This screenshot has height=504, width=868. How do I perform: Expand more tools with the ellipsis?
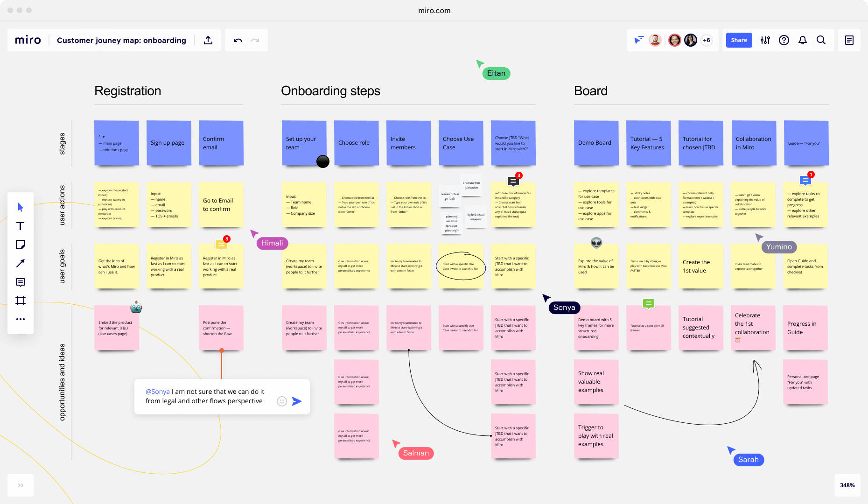click(21, 319)
